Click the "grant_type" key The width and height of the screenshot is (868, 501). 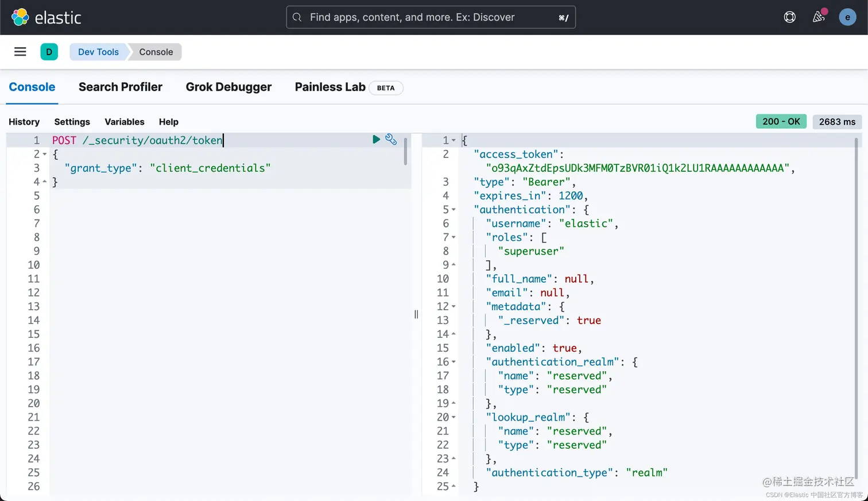[100, 168]
